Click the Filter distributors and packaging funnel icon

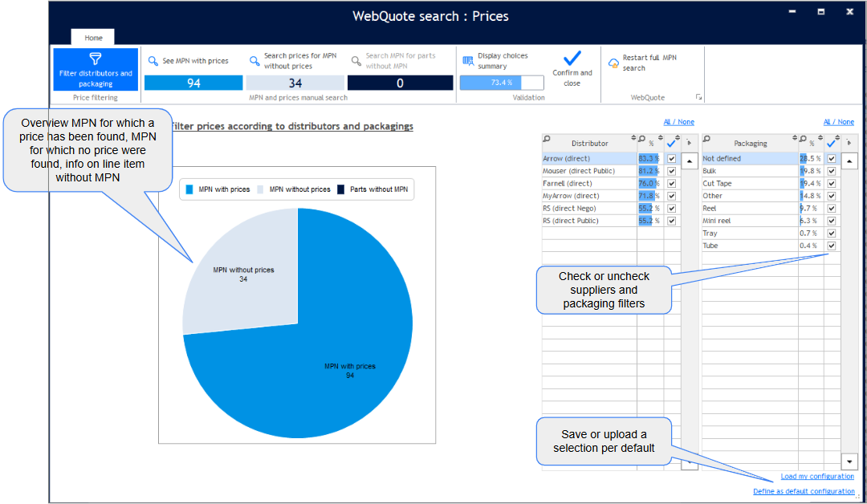click(x=95, y=59)
